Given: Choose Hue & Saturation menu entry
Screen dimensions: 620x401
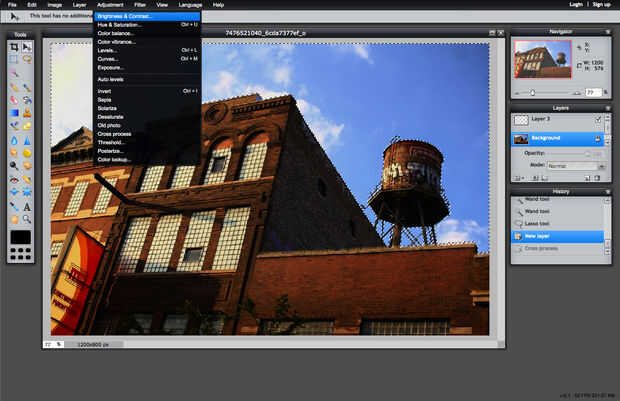Looking at the screenshot, I should [147, 25].
